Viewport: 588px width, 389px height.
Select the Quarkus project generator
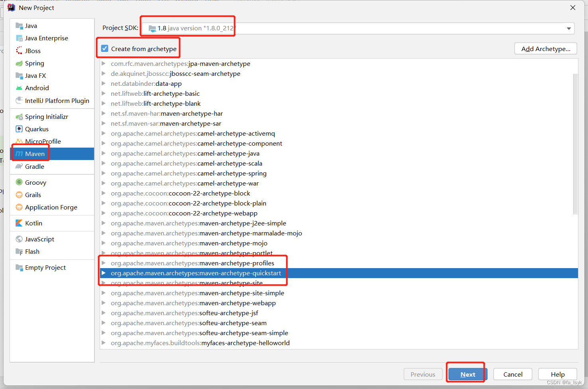click(x=37, y=129)
